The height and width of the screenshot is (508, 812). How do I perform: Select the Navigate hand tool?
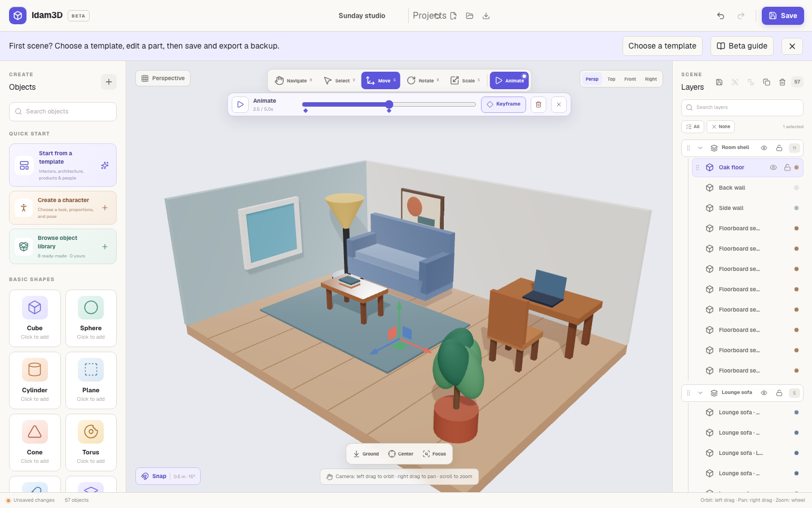click(293, 81)
